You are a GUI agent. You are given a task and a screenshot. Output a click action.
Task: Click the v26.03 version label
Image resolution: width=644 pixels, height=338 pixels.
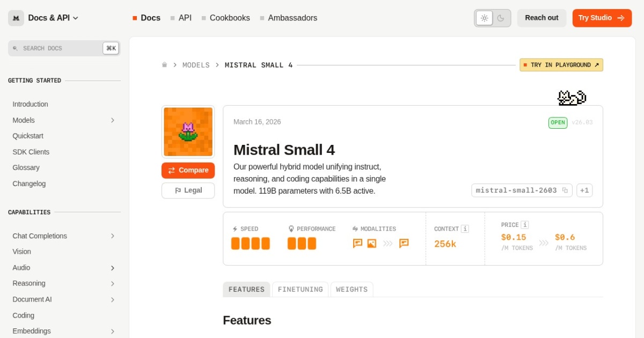tap(582, 123)
